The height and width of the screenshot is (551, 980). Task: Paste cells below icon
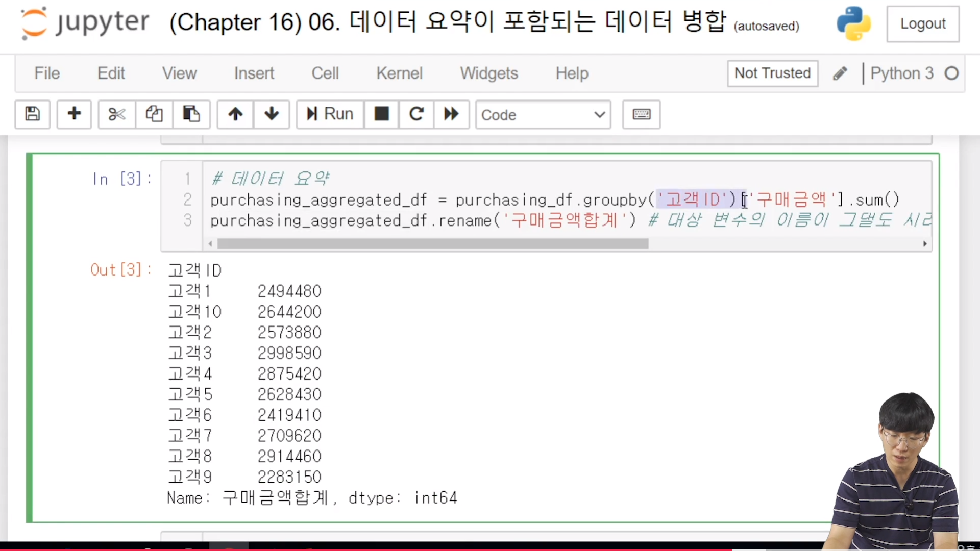point(191,114)
